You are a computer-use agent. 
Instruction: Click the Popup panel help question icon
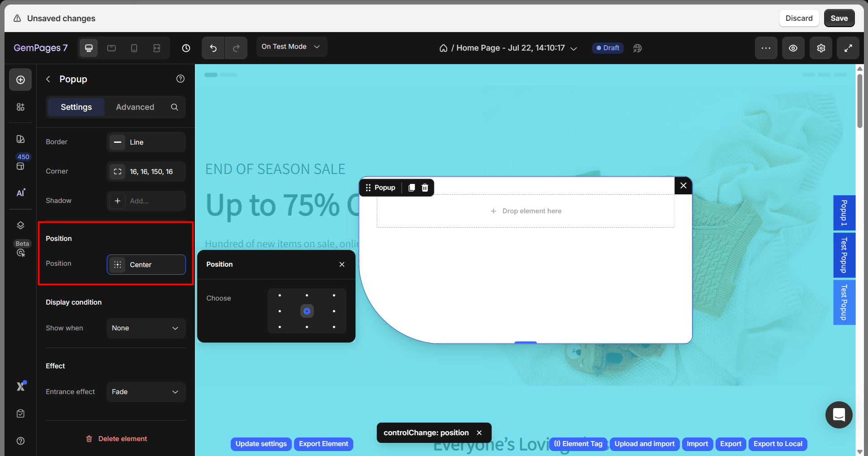[x=180, y=79]
